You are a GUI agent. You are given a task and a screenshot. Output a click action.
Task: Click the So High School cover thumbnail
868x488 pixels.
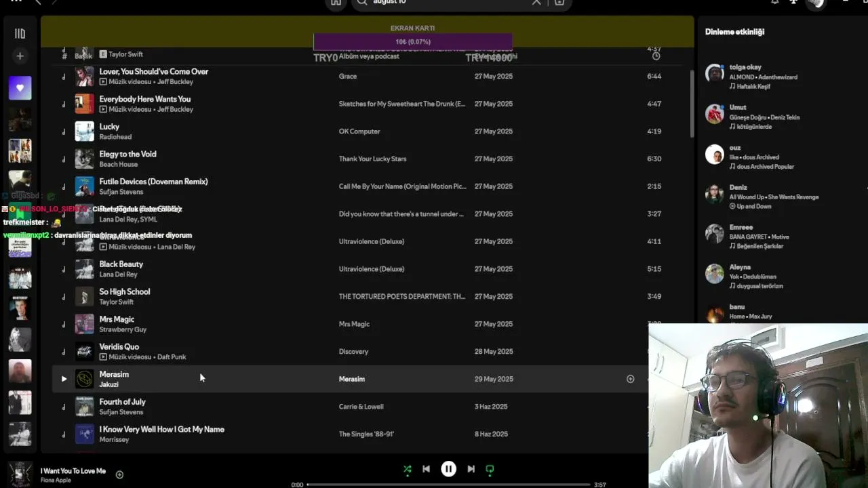pyautogui.click(x=84, y=296)
